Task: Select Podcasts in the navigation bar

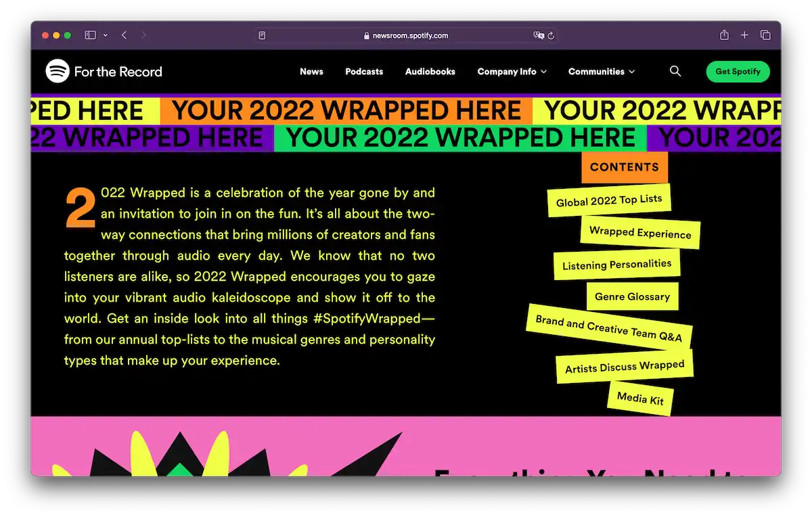Action: click(364, 71)
